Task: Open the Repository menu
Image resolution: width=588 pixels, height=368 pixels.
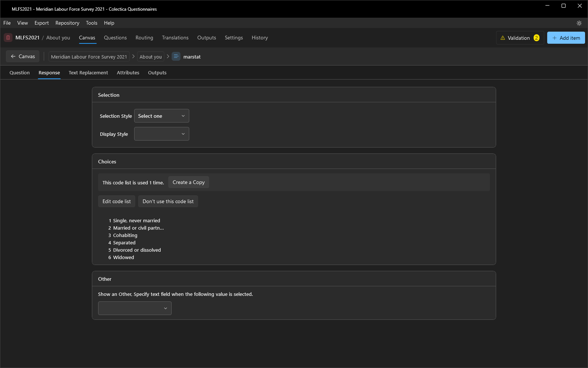Action: [67, 23]
